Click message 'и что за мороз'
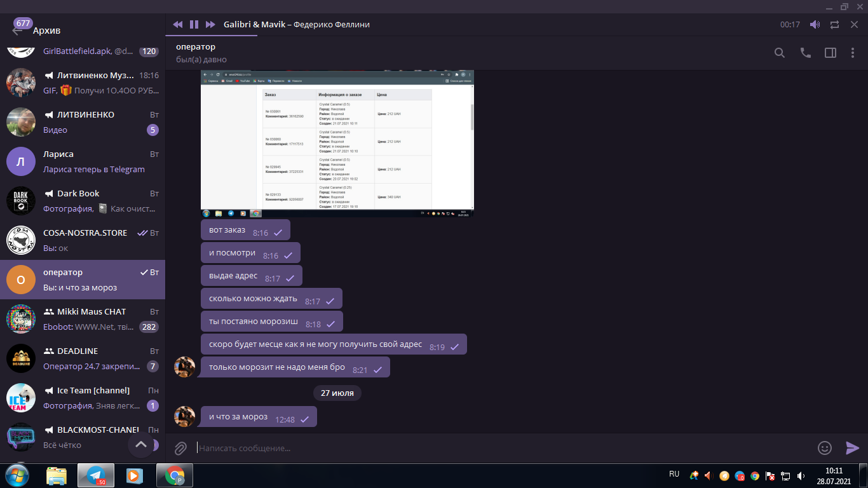This screenshot has height=488, width=868. click(x=259, y=417)
